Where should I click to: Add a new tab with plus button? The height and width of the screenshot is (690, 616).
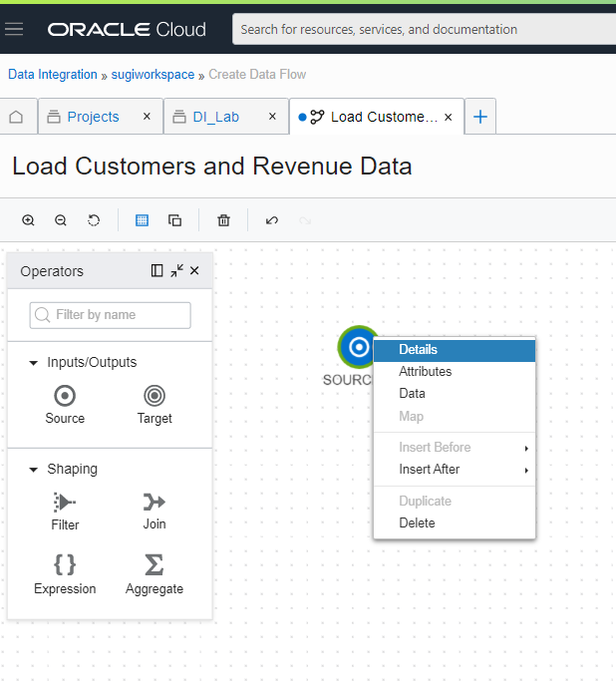pyautogui.click(x=480, y=117)
